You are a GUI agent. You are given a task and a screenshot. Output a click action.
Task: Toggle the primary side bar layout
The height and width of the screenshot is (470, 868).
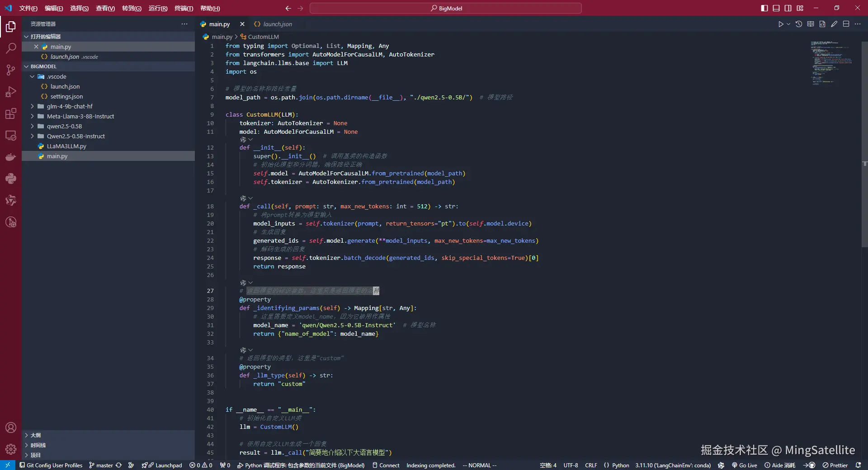[x=764, y=8]
